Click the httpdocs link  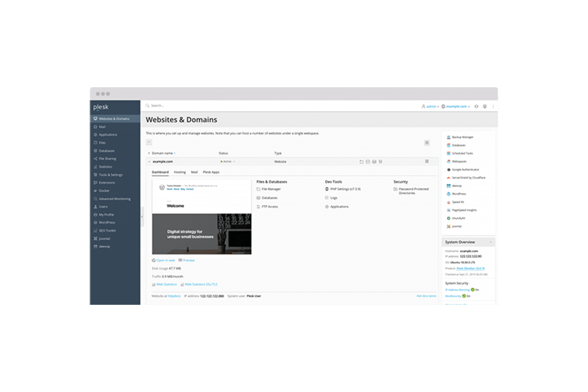pos(174,296)
